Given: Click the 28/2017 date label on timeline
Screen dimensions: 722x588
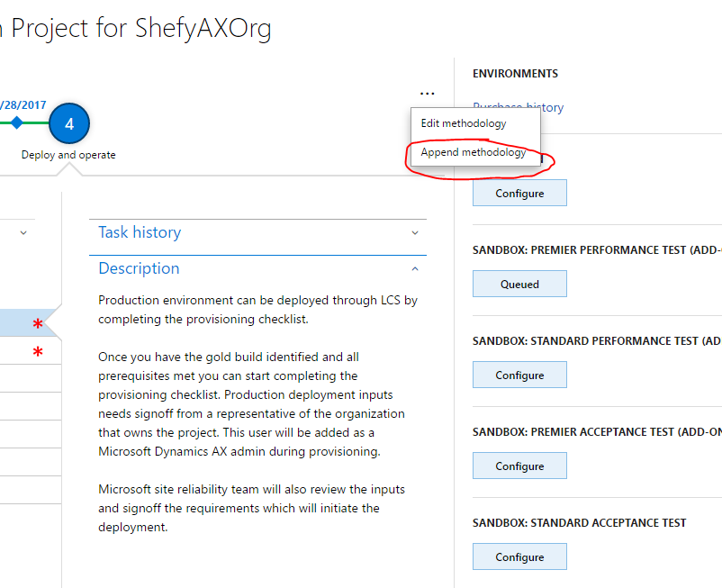Looking at the screenshot, I should click(22, 104).
